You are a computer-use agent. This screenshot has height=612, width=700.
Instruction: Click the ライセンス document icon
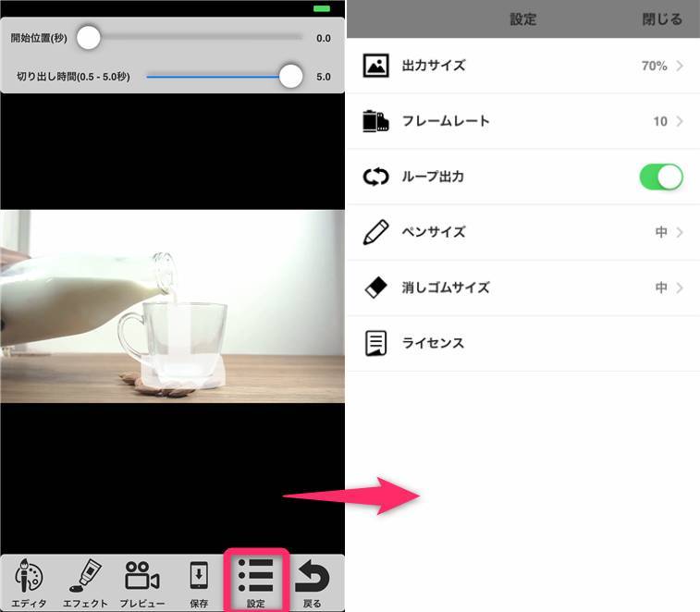[376, 343]
